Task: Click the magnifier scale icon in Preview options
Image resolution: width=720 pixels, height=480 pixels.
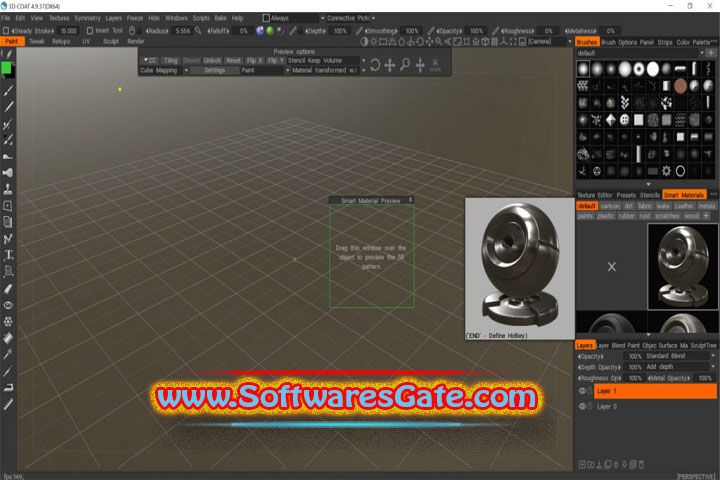Action: (405, 65)
